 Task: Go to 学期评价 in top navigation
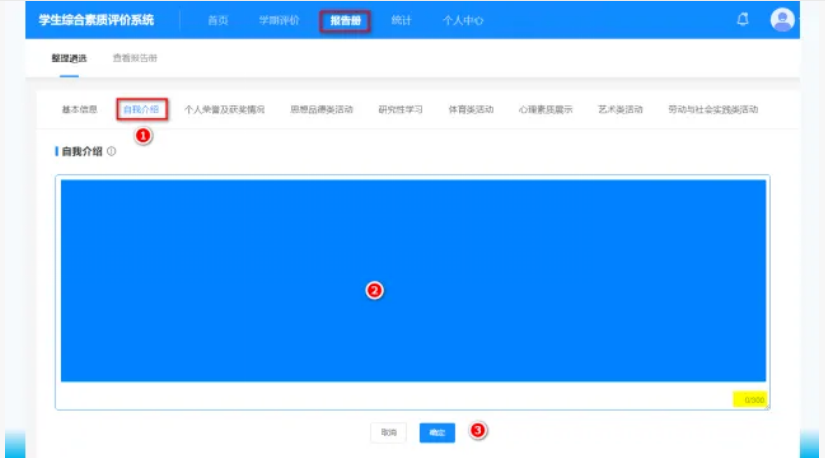[x=278, y=21]
